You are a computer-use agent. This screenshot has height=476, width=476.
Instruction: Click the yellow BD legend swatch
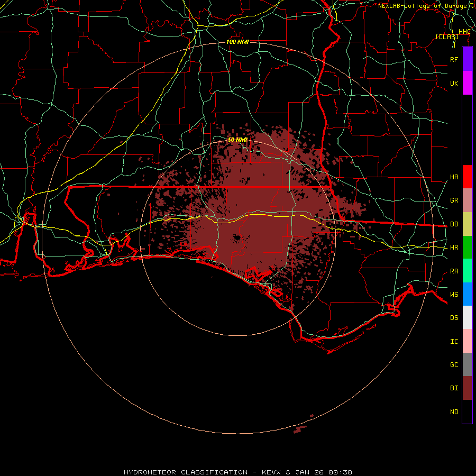pos(467,224)
